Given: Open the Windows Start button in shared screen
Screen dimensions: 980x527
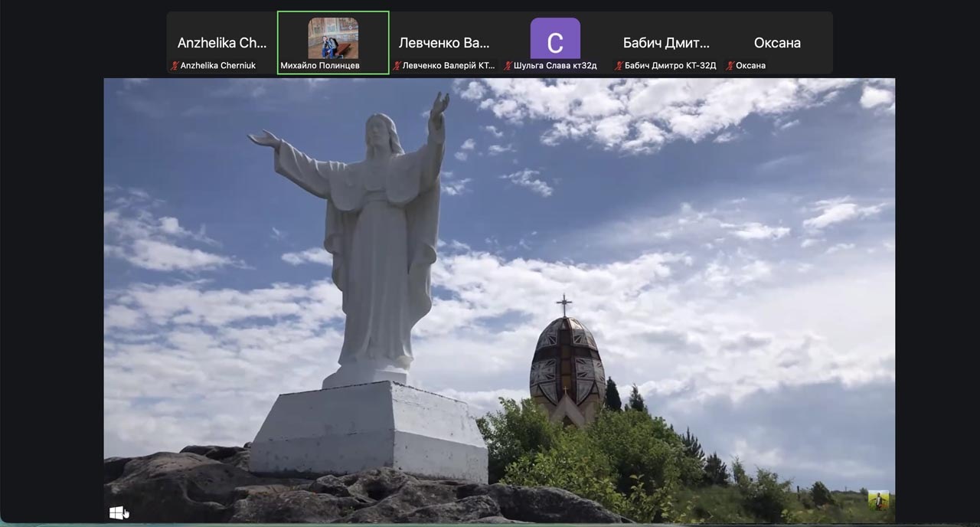Looking at the screenshot, I should click(x=117, y=512).
